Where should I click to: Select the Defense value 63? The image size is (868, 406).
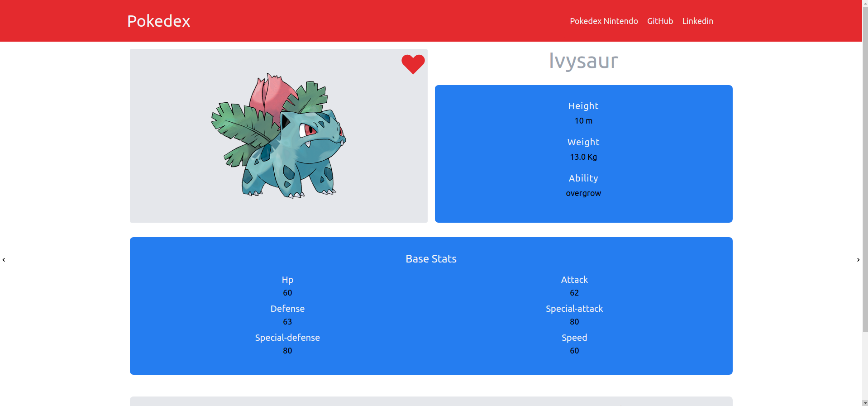pos(287,322)
